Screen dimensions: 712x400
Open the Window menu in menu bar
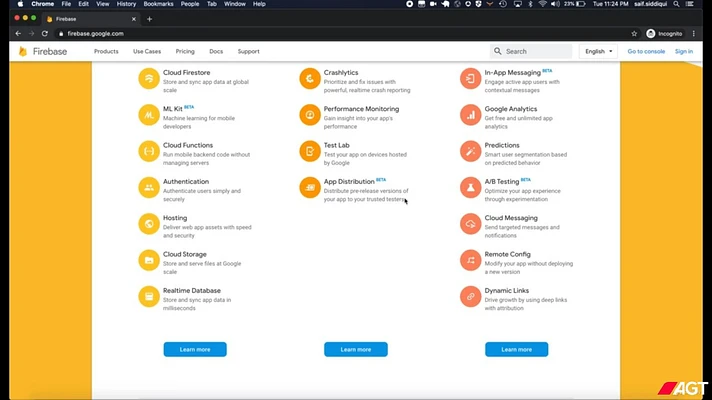coord(234,4)
